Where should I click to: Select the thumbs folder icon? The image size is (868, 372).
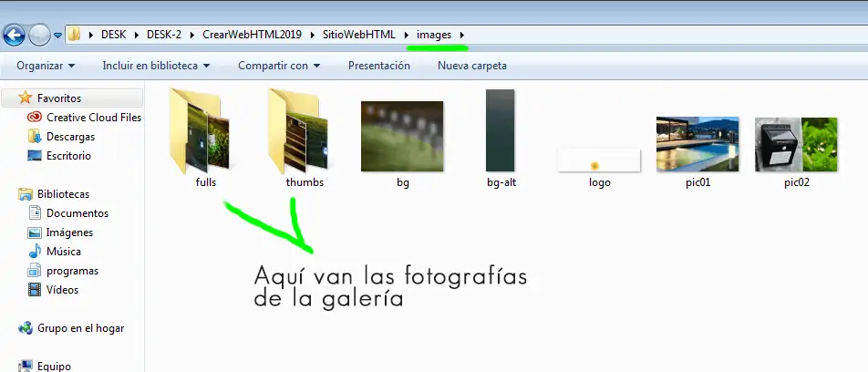pyautogui.click(x=298, y=130)
